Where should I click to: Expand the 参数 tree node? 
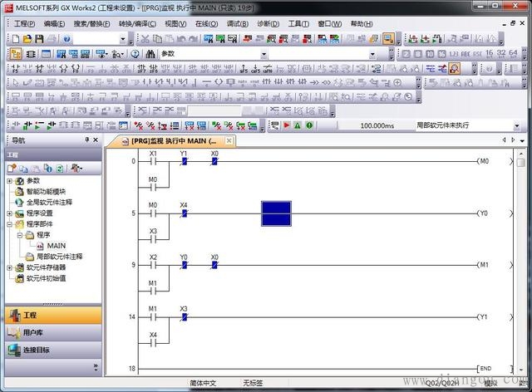(10, 180)
